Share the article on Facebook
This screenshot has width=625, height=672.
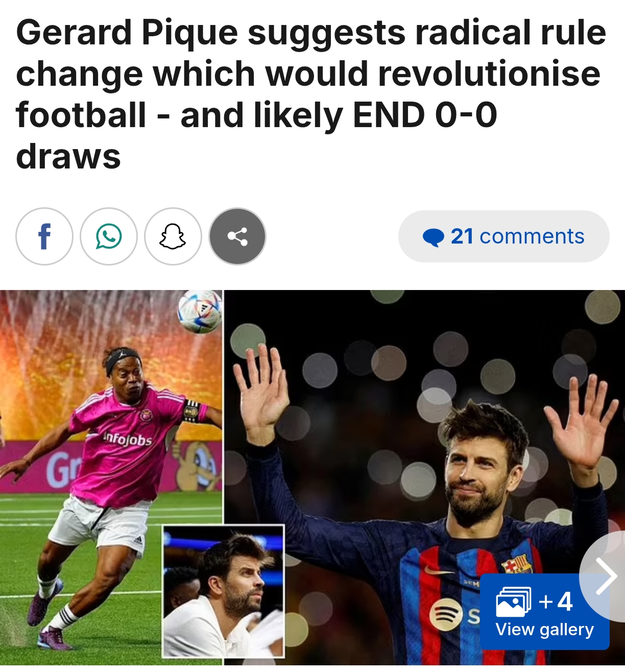click(x=44, y=236)
